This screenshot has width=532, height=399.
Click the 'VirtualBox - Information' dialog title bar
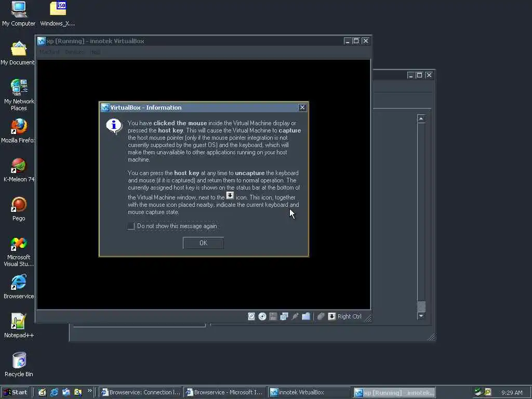pos(204,108)
